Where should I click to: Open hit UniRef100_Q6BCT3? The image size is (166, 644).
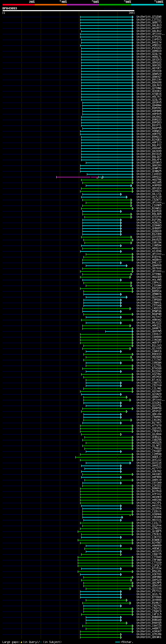click(x=149, y=23)
